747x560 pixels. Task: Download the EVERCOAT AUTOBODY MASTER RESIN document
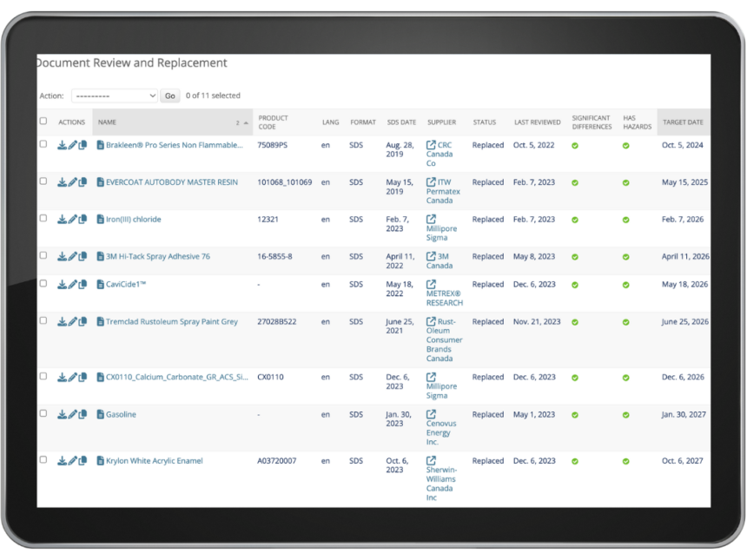point(62,182)
